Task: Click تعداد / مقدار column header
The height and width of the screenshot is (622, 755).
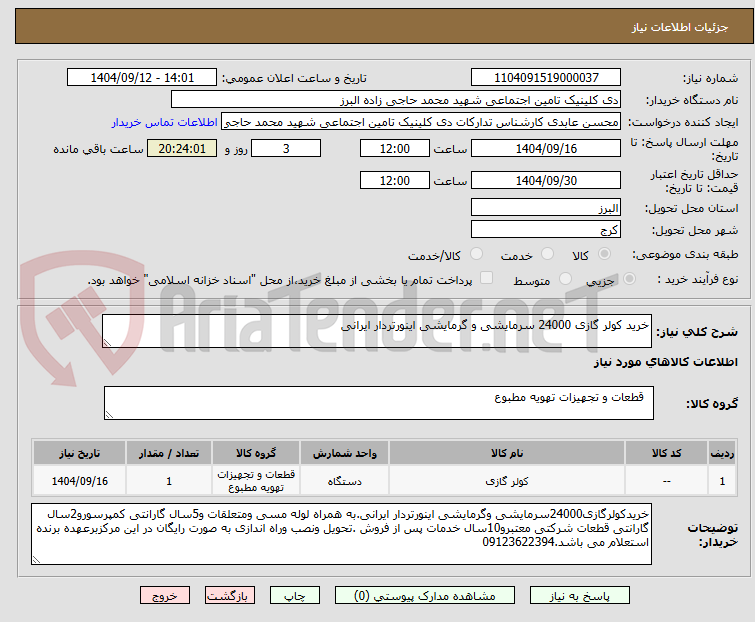Action: 169,453
